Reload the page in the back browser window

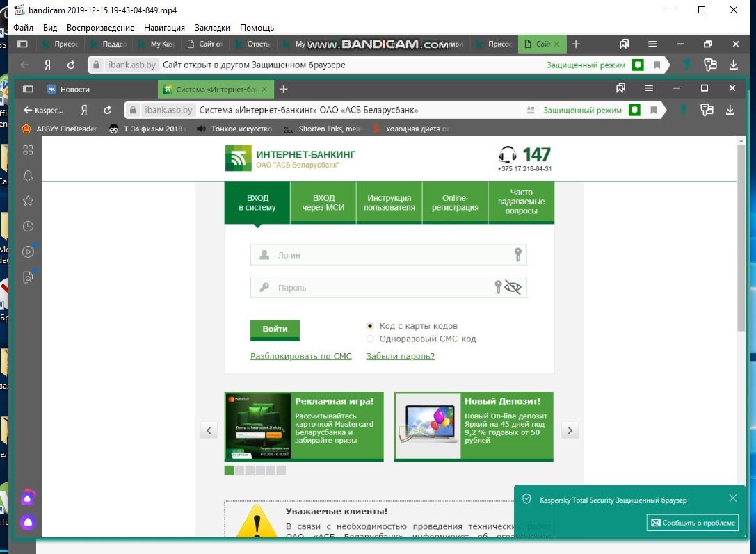[71, 65]
